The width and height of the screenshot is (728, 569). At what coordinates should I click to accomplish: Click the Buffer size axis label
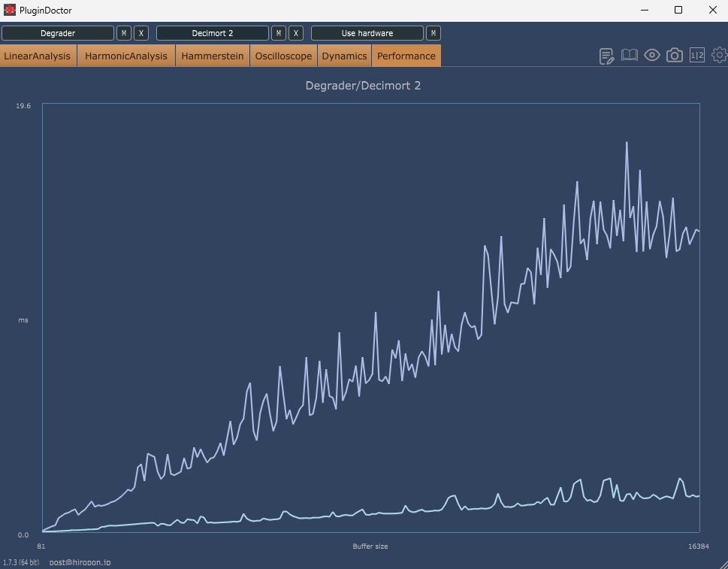370,546
